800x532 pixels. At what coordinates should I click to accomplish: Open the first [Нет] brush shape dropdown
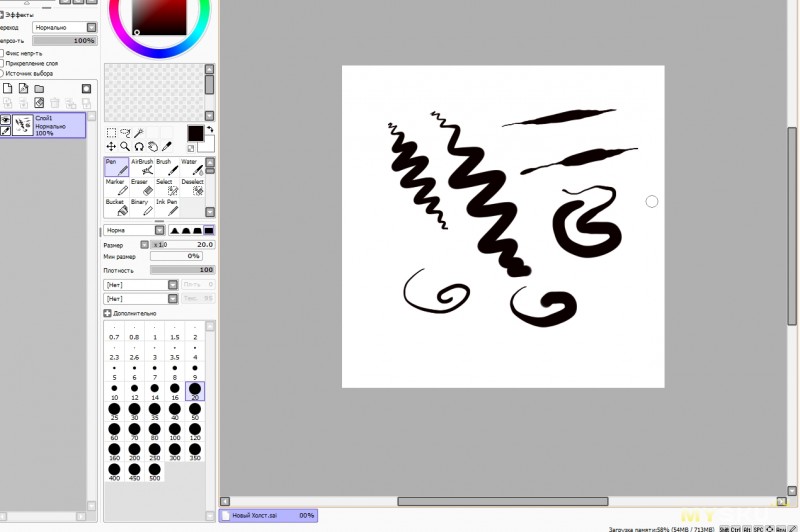point(141,285)
